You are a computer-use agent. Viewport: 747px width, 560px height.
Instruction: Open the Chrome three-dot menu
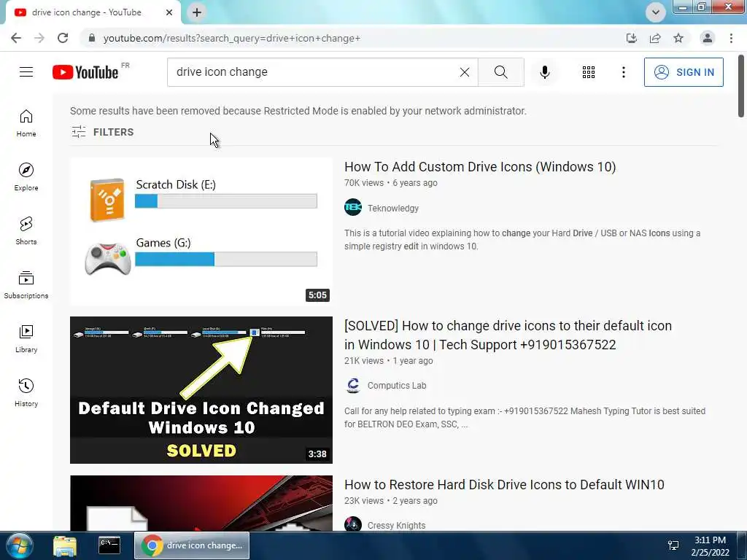point(731,38)
